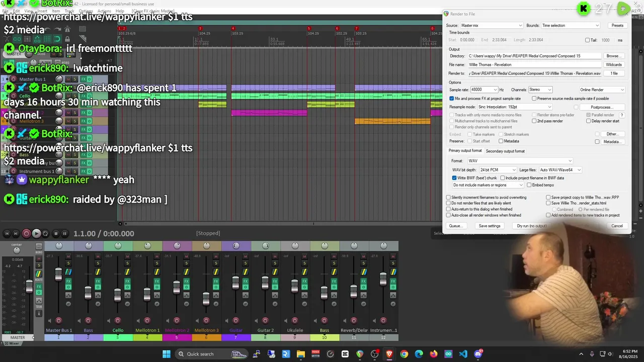Image resolution: width=644 pixels, height=362 pixels.
Task: Open Brave browser from taskbar
Action: (389, 354)
